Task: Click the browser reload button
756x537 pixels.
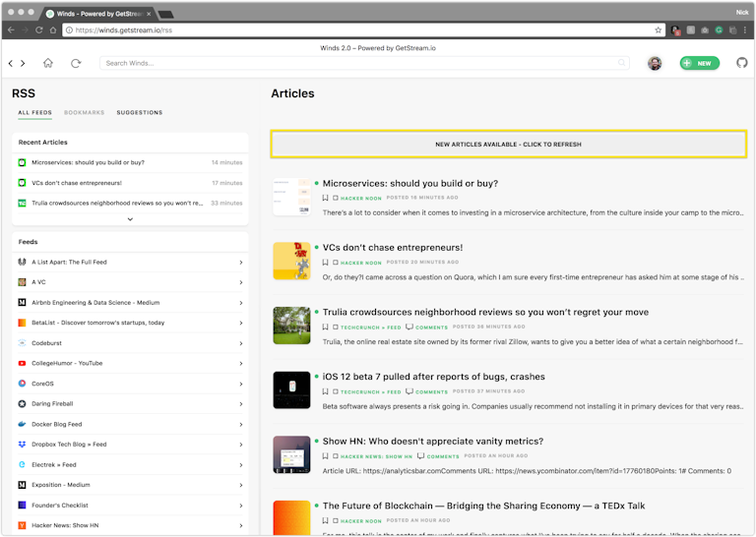Action: [x=39, y=30]
